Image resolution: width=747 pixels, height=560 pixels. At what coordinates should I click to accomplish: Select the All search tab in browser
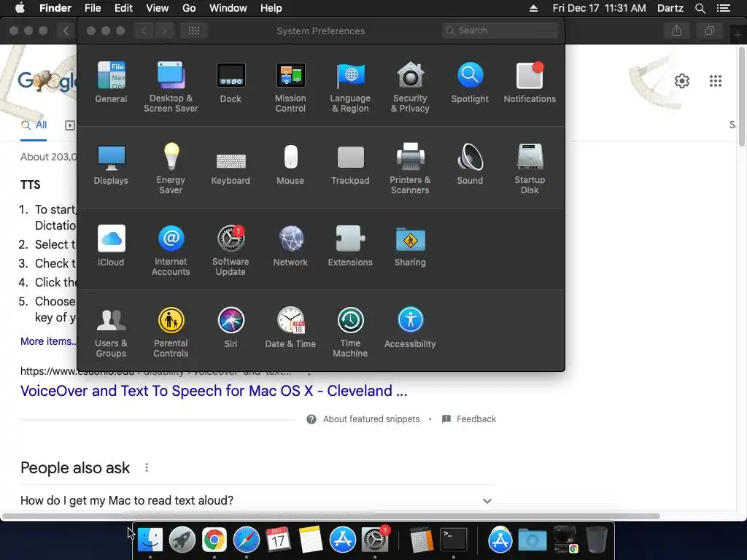(34, 125)
